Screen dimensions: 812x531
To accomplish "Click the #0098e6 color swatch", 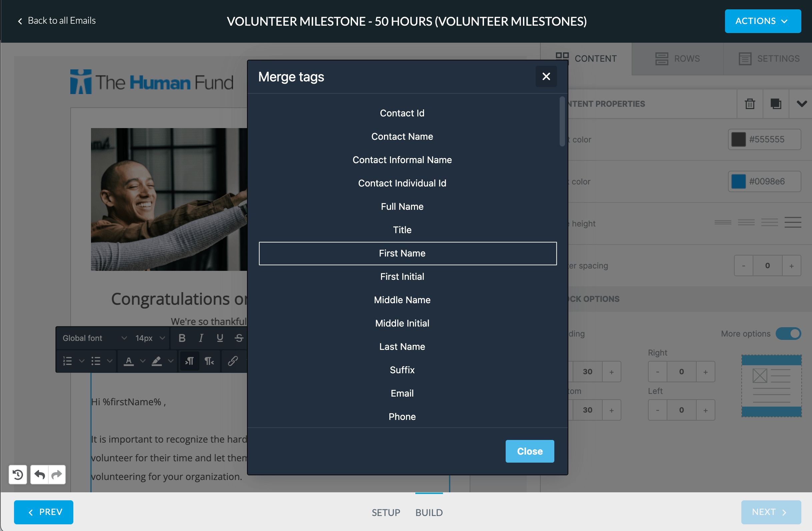I will coord(738,181).
